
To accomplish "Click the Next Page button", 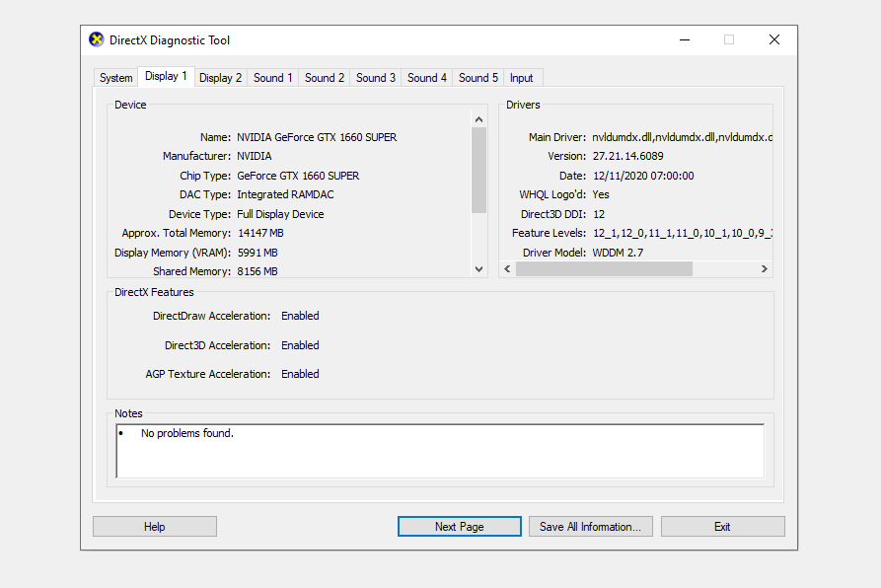I will [x=460, y=527].
